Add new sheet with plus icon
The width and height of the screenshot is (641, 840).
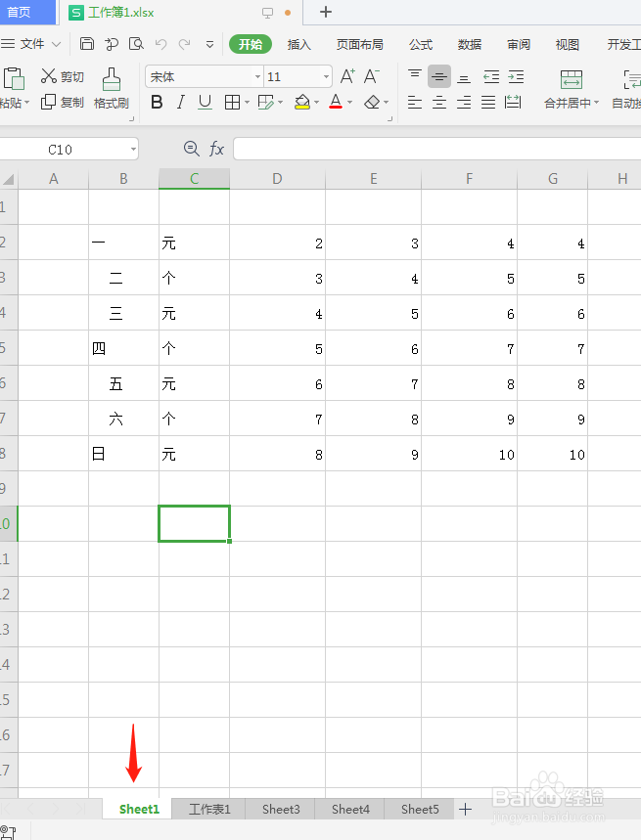click(x=465, y=810)
